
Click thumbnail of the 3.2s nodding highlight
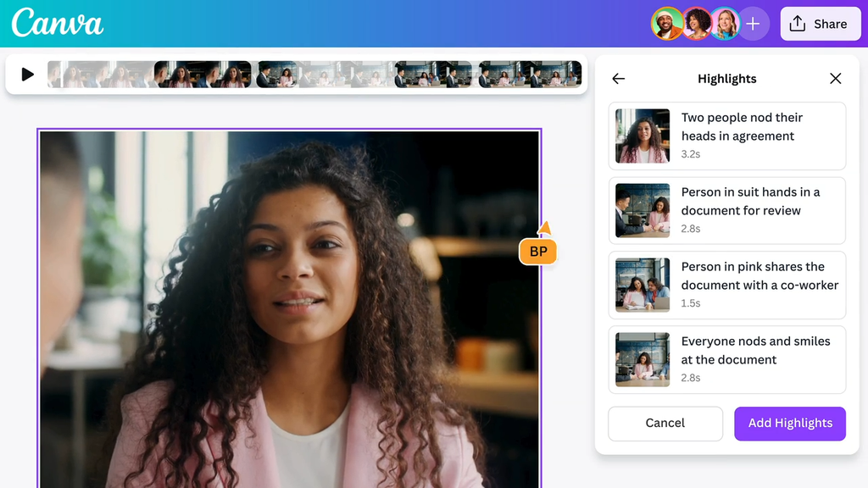click(643, 136)
